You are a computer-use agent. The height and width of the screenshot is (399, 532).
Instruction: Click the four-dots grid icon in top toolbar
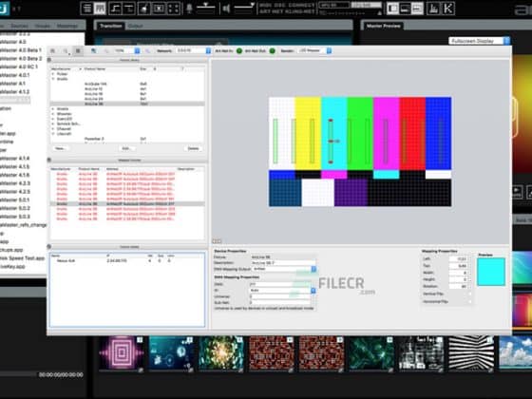pyautogui.click(x=173, y=9)
